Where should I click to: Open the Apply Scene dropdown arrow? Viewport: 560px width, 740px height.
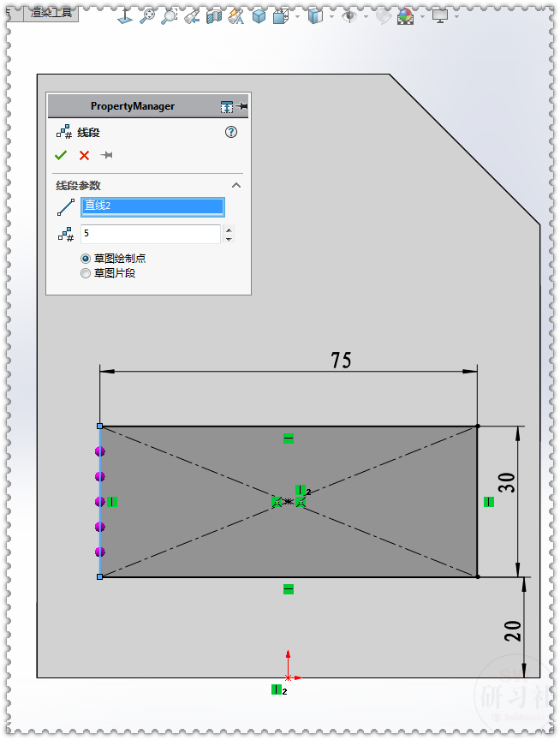click(x=422, y=17)
